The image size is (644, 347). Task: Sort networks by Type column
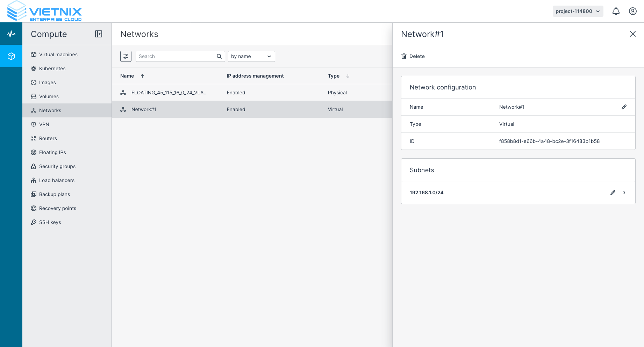coord(334,76)
